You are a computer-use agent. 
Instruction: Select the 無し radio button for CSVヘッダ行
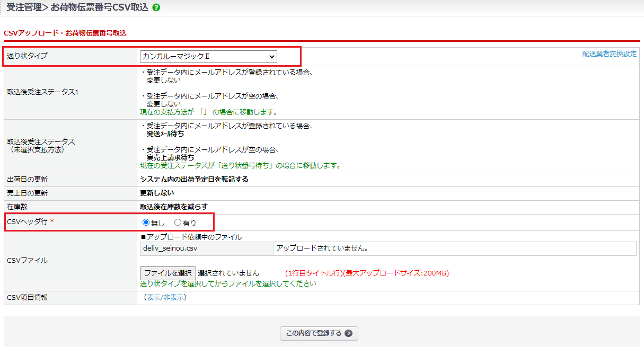click(146, 223)
